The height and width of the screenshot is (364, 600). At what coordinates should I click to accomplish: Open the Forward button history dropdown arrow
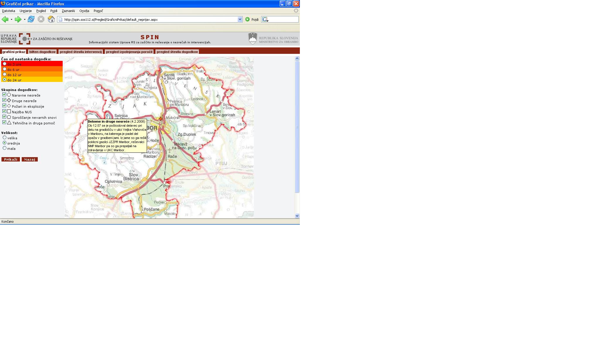[x=25, y=20]
